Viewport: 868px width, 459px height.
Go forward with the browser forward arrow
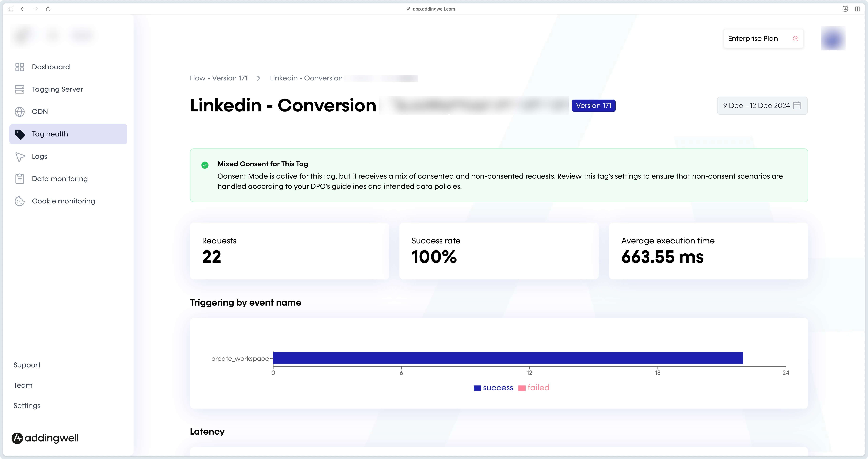click(x=36, y=9)
